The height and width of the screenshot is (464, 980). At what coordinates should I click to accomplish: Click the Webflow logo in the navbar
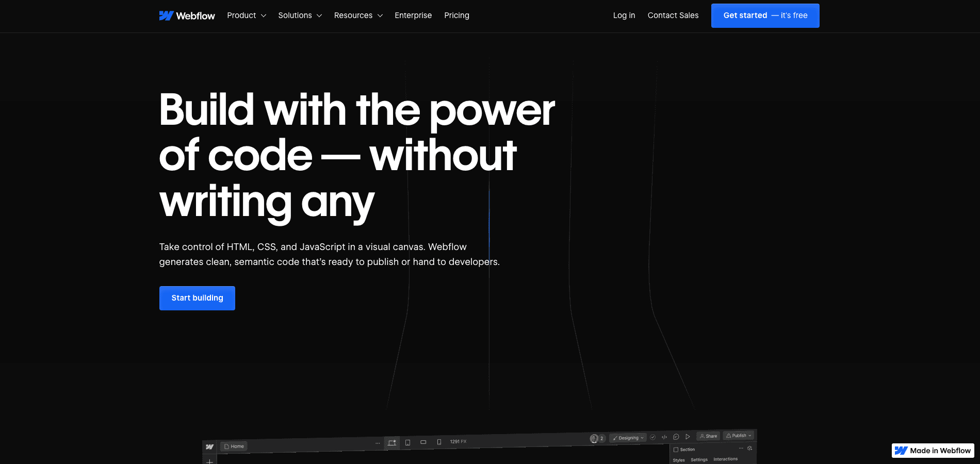tap(187, 16)
